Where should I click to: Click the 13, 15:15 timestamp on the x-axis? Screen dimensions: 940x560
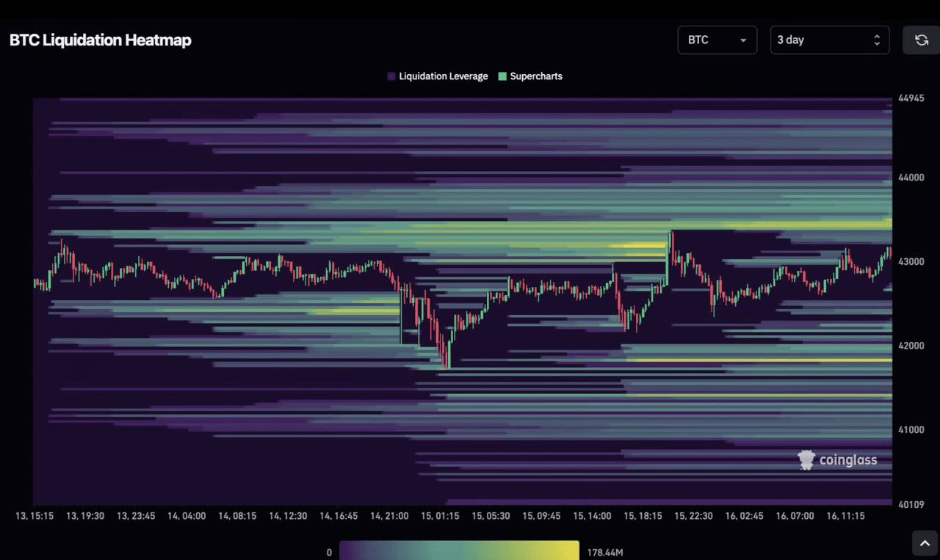34,516
